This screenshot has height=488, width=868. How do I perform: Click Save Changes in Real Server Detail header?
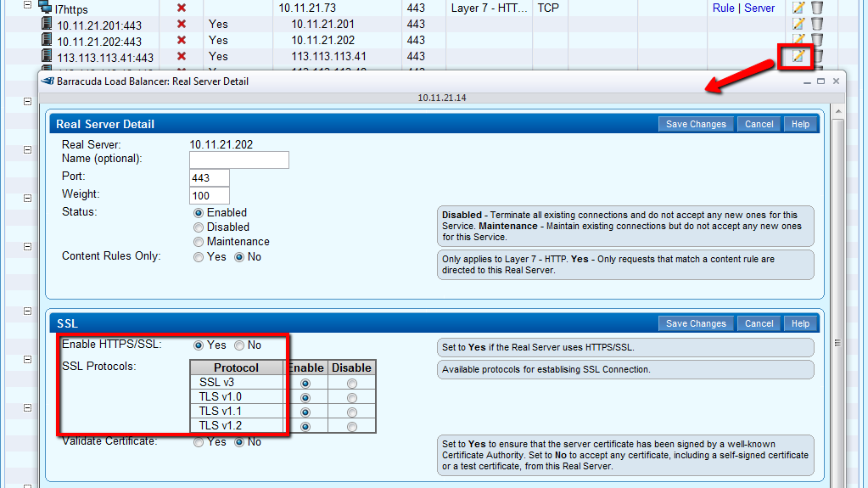pyautogui.click(x=695, y=124)
